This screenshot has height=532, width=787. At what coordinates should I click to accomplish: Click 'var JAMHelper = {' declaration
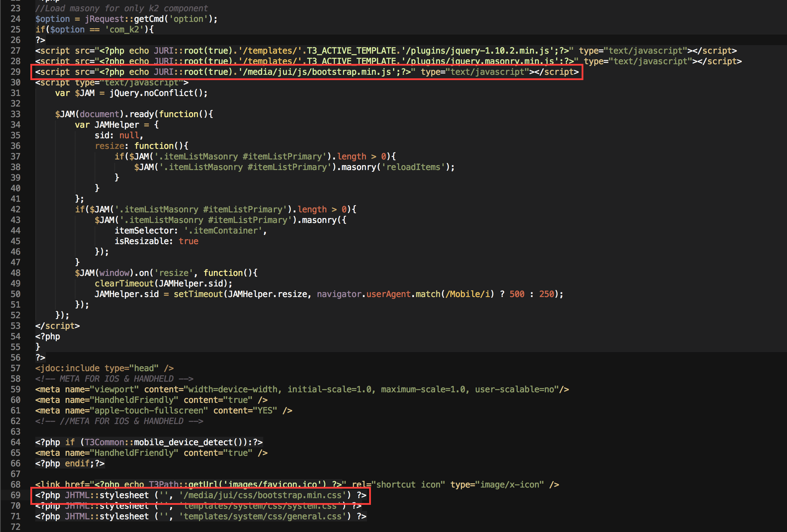coord(117,125)
